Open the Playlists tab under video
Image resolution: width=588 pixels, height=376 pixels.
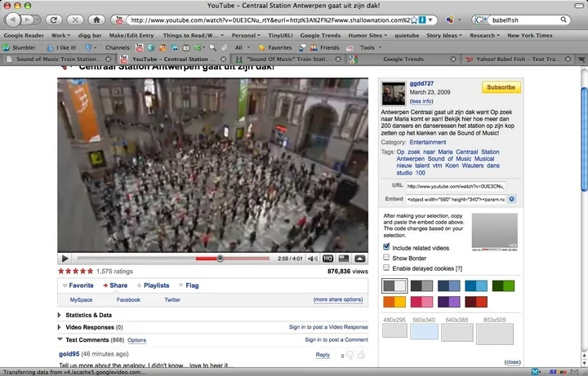pyautogui.click(x=153, y=285)
